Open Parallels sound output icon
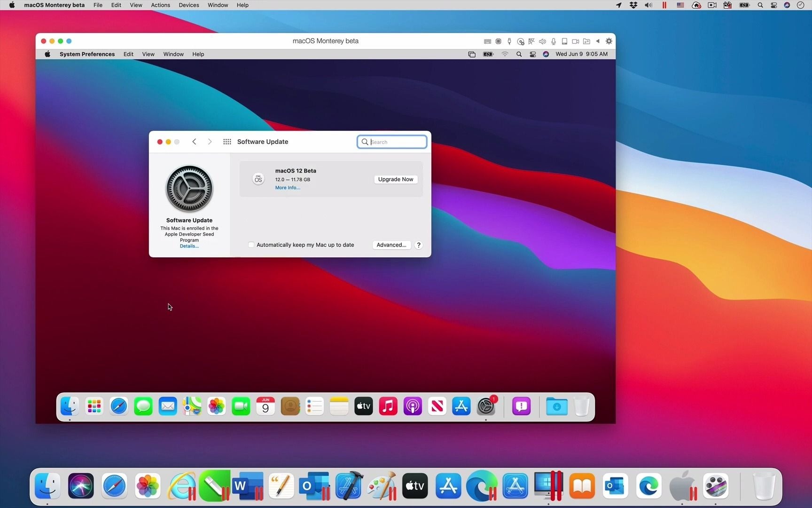 pos(542,41)
